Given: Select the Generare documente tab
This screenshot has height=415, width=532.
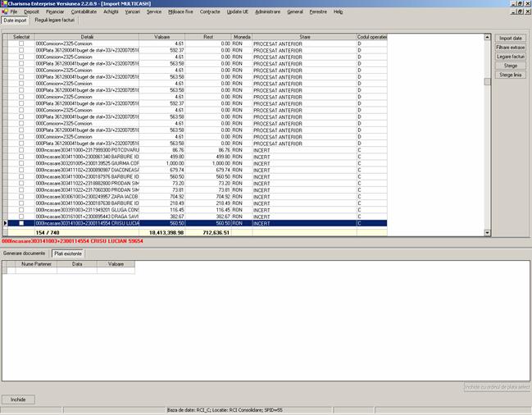Looking at the screenshot, I should point(25,254).
